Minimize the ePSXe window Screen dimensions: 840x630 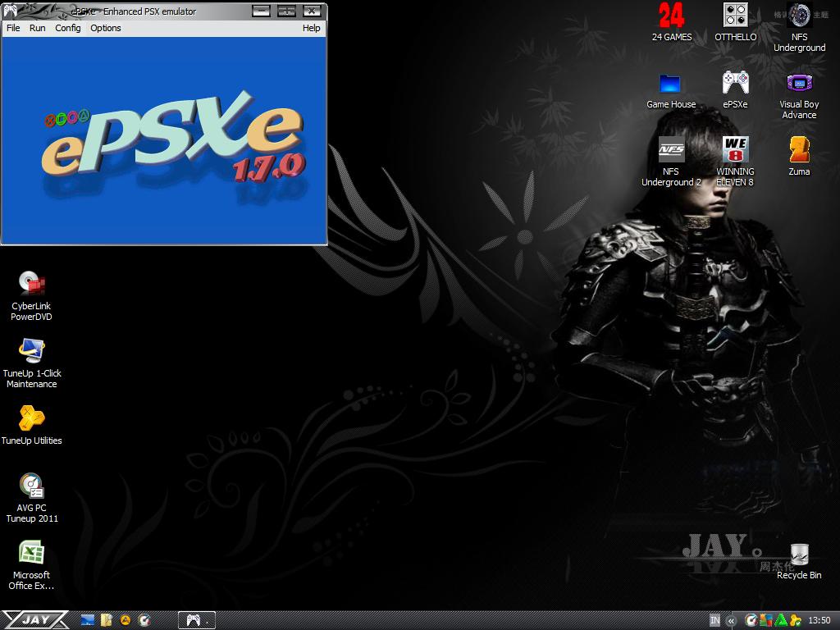coord(261,11)
